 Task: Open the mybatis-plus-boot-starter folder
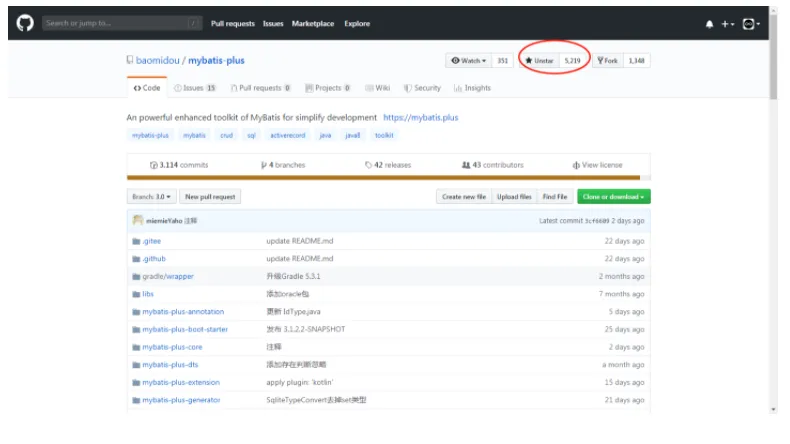coord(185,329)
